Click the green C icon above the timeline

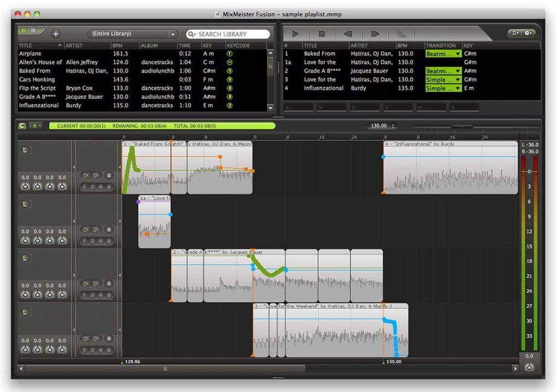[22, 126]
